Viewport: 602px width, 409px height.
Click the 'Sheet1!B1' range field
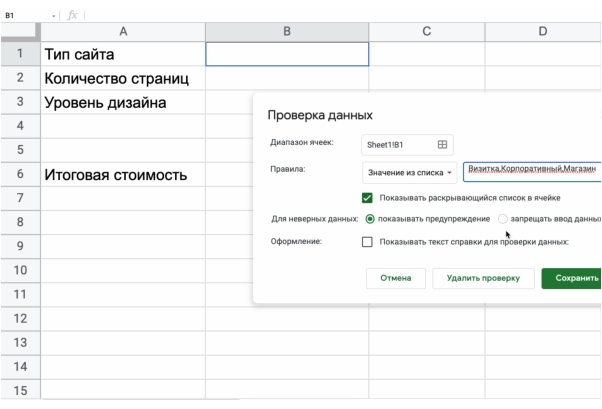[x=400, y=144]
